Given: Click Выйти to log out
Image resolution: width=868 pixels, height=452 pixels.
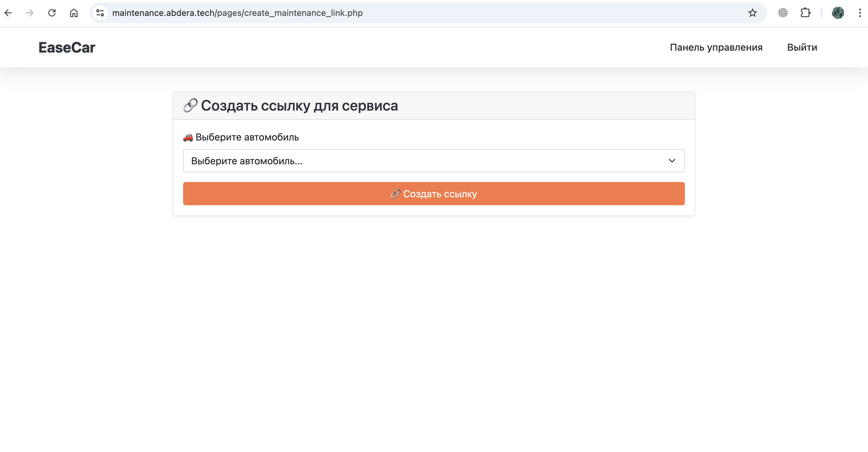Looking at the screenshot, I should (x=802, y=48).
